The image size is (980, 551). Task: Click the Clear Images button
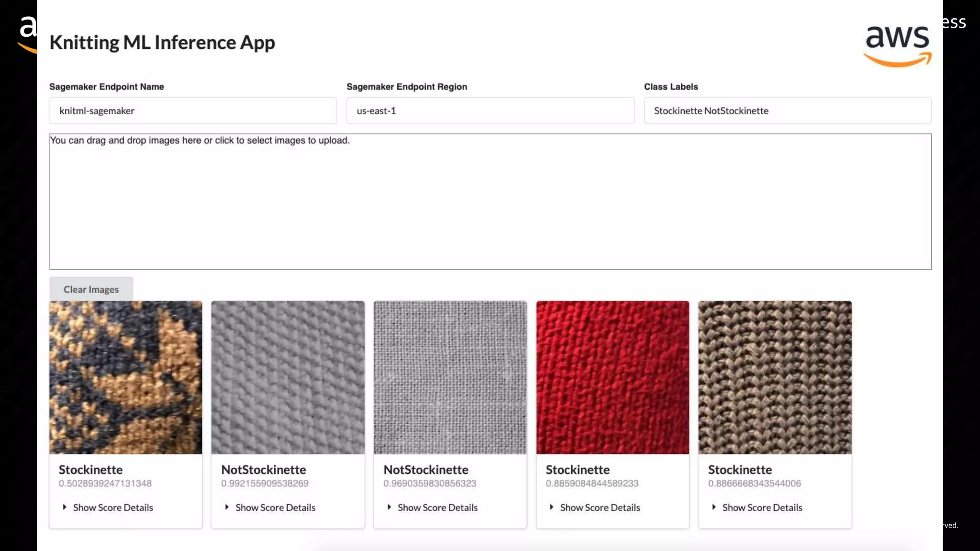tap(91, 289)
